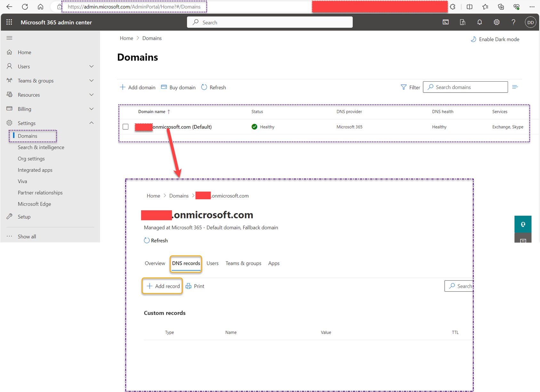Open browser favorites star icon

point(485,7)
